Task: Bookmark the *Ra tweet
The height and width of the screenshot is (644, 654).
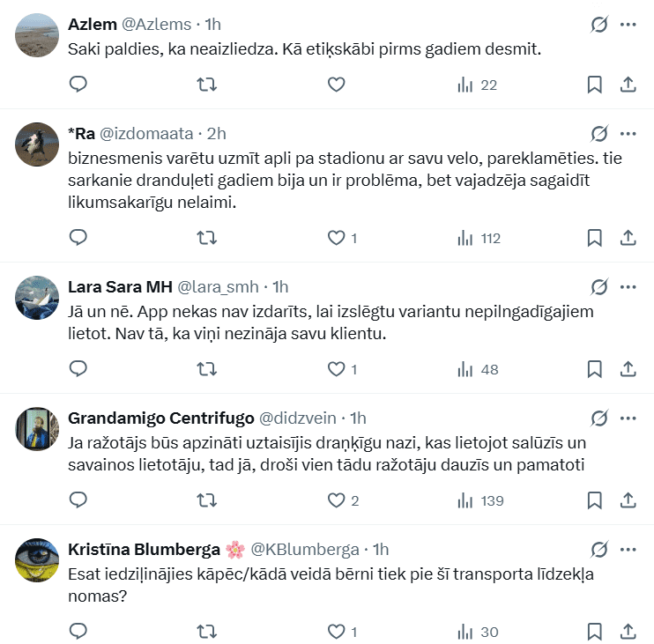Action: point(594,238)
